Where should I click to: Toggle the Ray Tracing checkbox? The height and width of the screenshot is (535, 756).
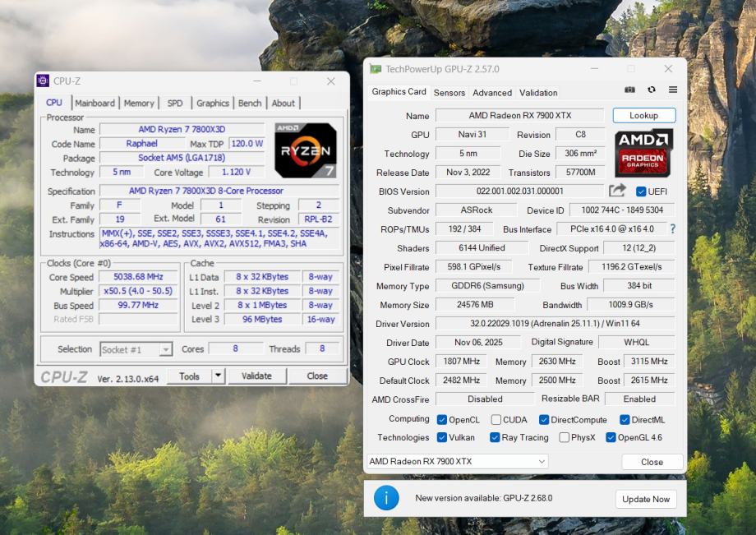point(494,437)
